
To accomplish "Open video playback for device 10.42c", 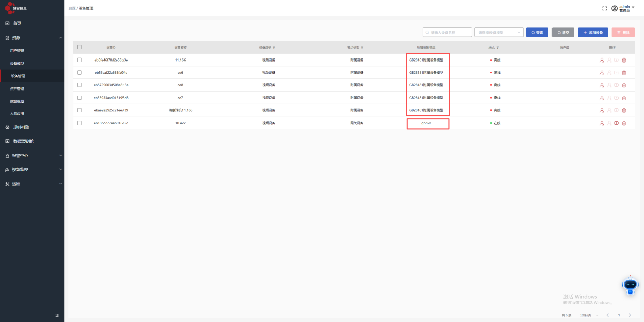I will point(617,123).
